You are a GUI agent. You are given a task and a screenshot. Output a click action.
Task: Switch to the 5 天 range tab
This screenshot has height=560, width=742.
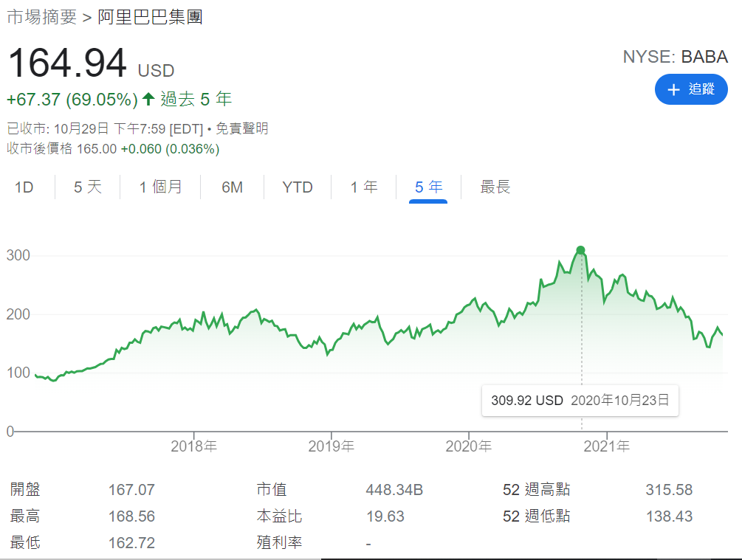point(88,187)
